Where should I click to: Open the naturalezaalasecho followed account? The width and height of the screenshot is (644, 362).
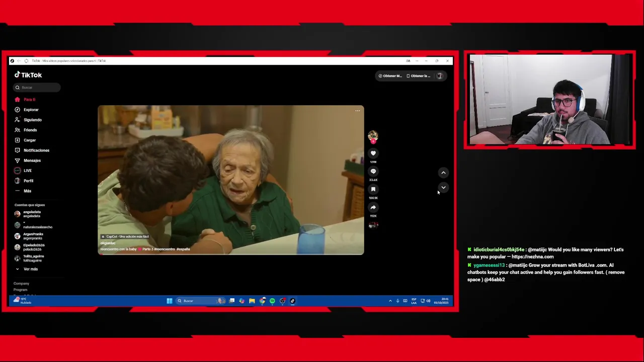coord(33,225)
